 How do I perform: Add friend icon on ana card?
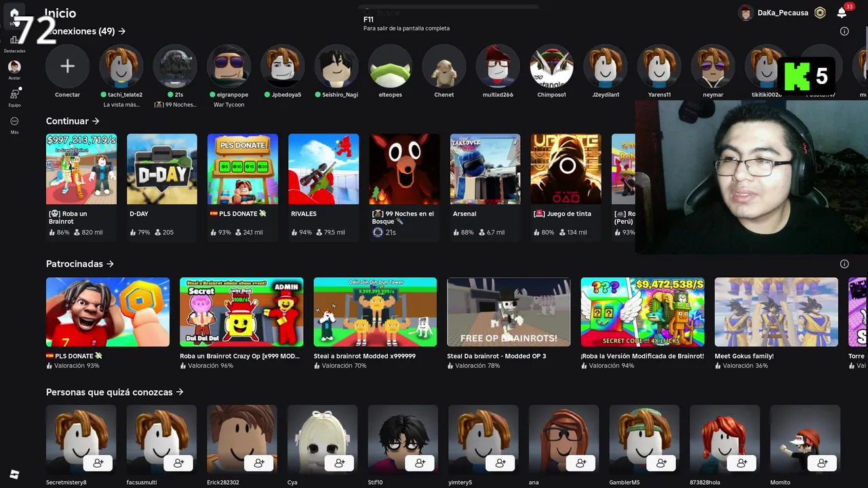[x=581, y=463]
